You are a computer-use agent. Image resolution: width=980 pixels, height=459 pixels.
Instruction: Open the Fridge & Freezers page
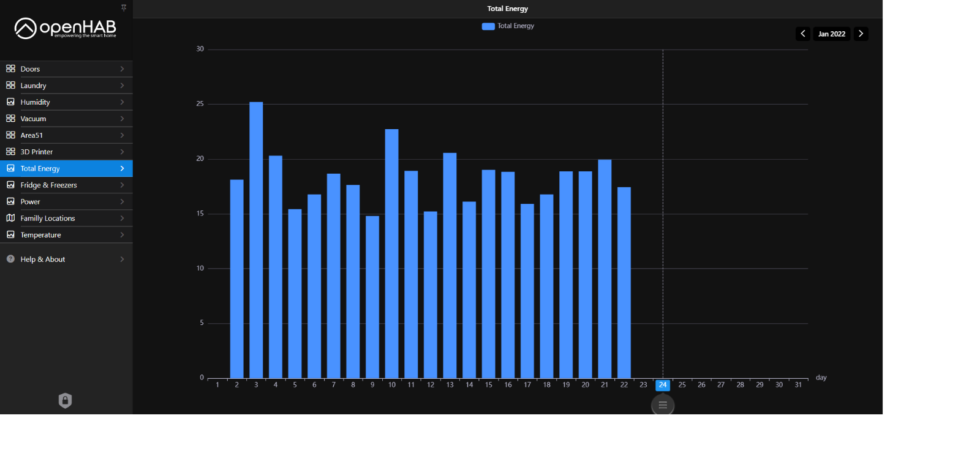[x=66, y=185]
